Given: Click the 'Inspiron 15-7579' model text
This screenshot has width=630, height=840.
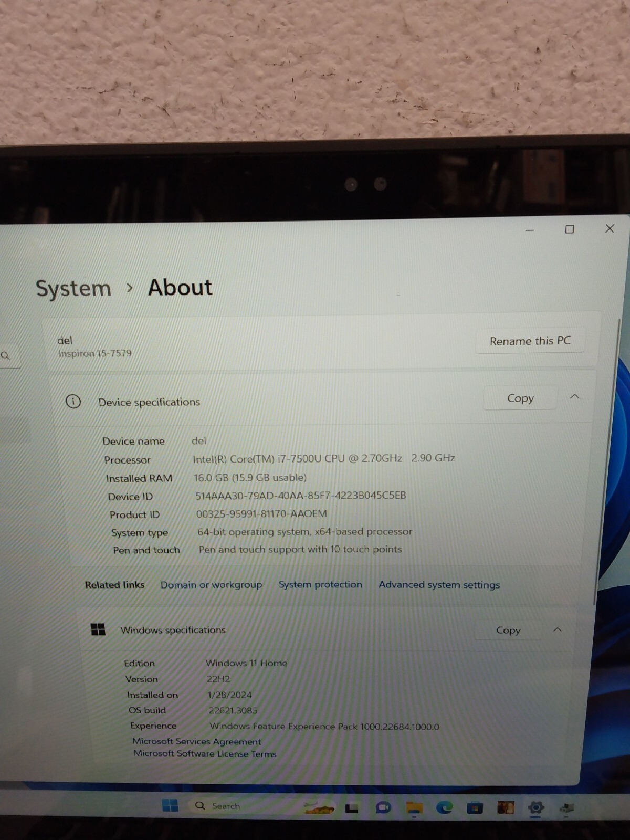Looking at the screenshot, I should click(95, 353).
